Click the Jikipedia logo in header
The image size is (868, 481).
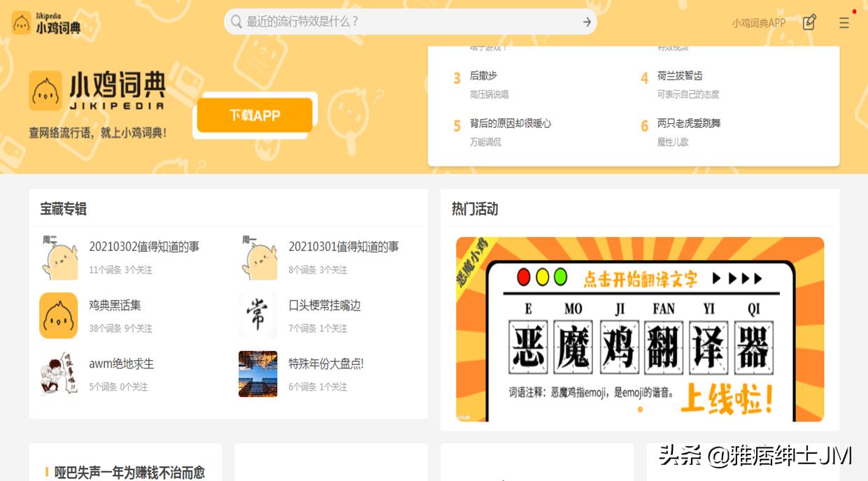coord(46,23)
